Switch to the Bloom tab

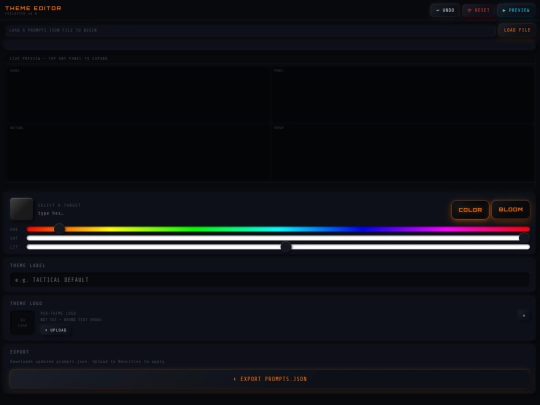point(511,209)
